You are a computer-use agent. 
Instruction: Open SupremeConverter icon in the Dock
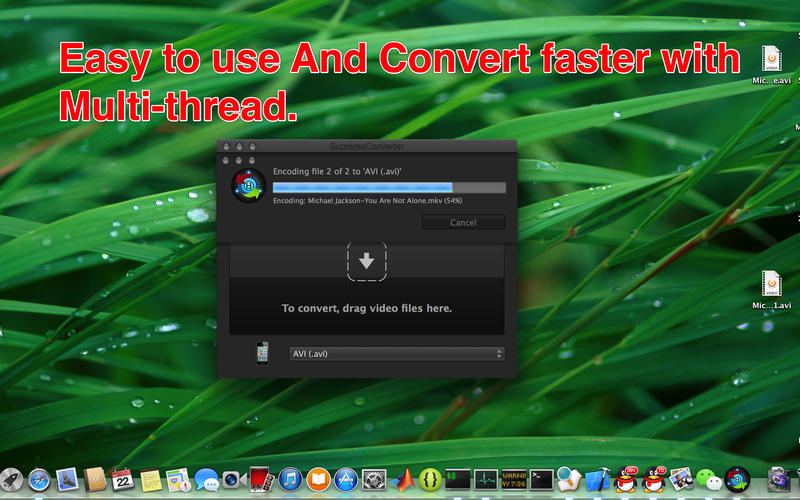737,480
